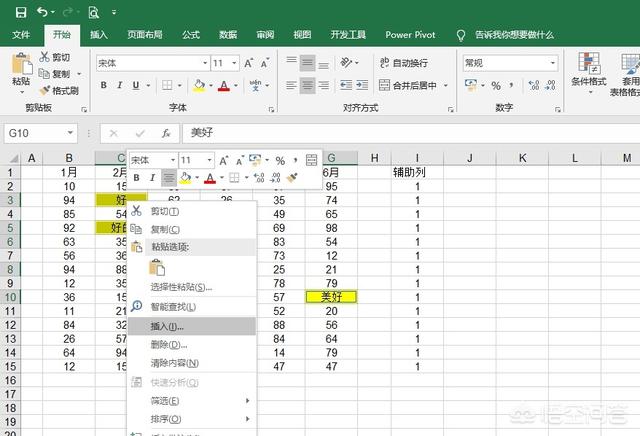Screen dimensions: 640x436
Task: Open the 文件 File tab
Action: 21,35
